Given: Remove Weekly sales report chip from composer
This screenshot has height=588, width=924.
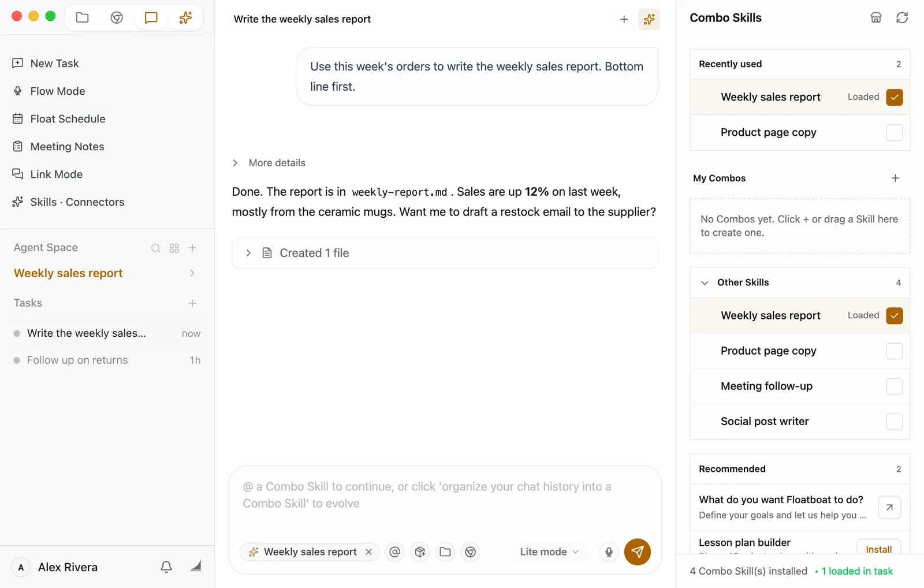Looking at the screenshot, I should click(x=368, y=552).
